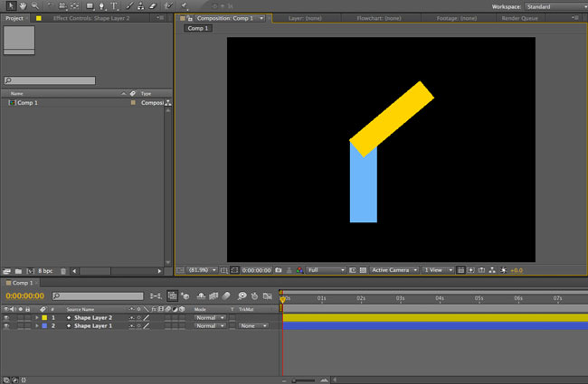Switch to the Footage: (none) tab
Screen dimensions: 588x384
(457, 18)
